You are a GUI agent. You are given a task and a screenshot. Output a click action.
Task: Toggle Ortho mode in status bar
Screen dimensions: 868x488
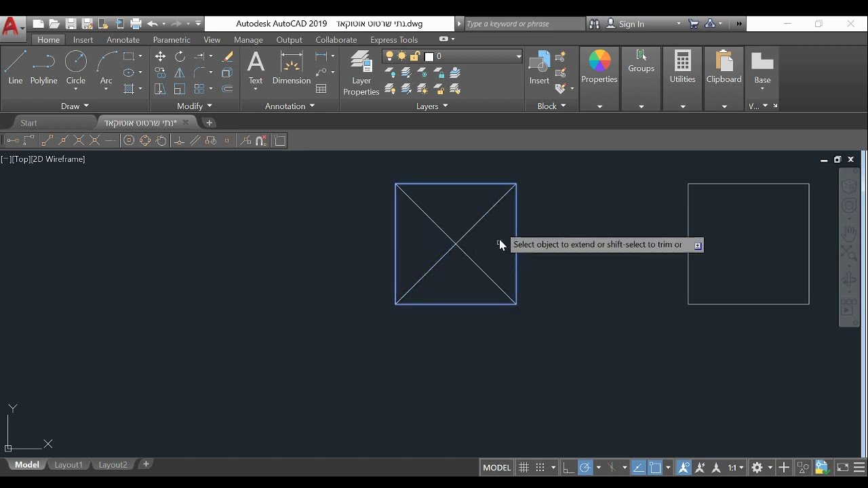click(x=568, y=468)
